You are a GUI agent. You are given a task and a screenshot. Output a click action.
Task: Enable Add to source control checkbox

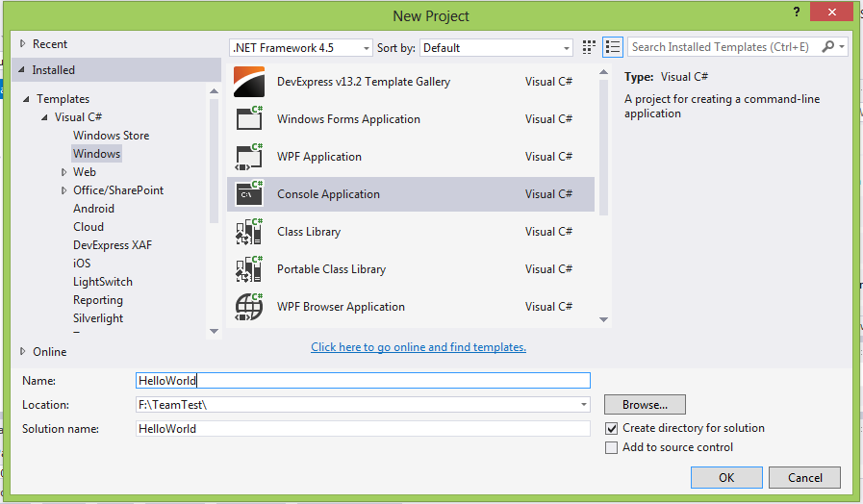pyautogui.click(x=611, y=448)
